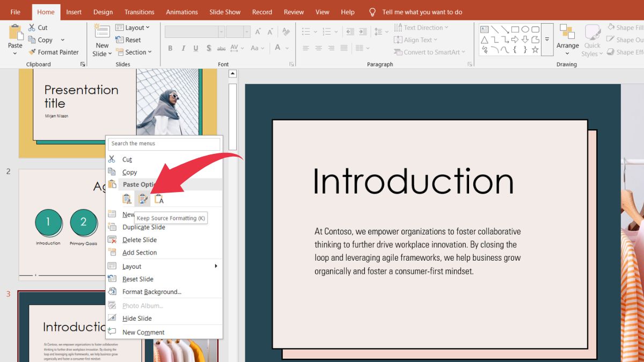Viewport: 644px width, 362px height.
Task: Choose Duplicate Slide from context menu
Action: (x=143, y=227)
